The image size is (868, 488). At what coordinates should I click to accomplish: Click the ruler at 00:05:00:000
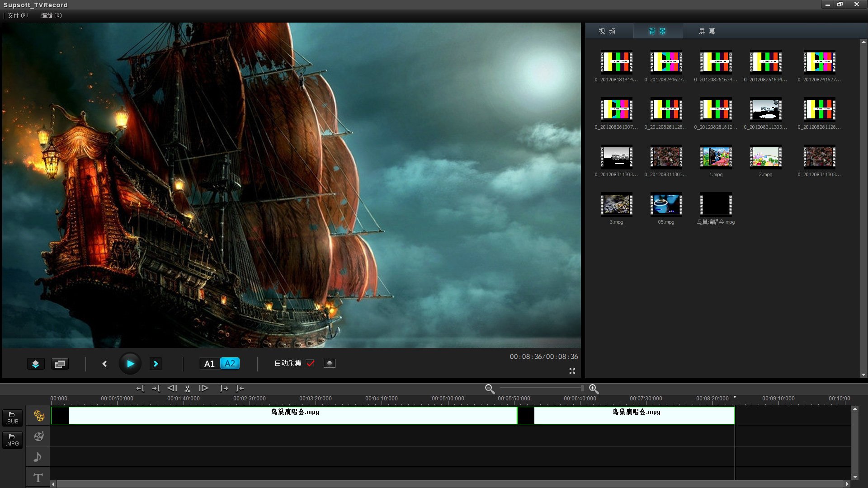[x=448, y=399]
